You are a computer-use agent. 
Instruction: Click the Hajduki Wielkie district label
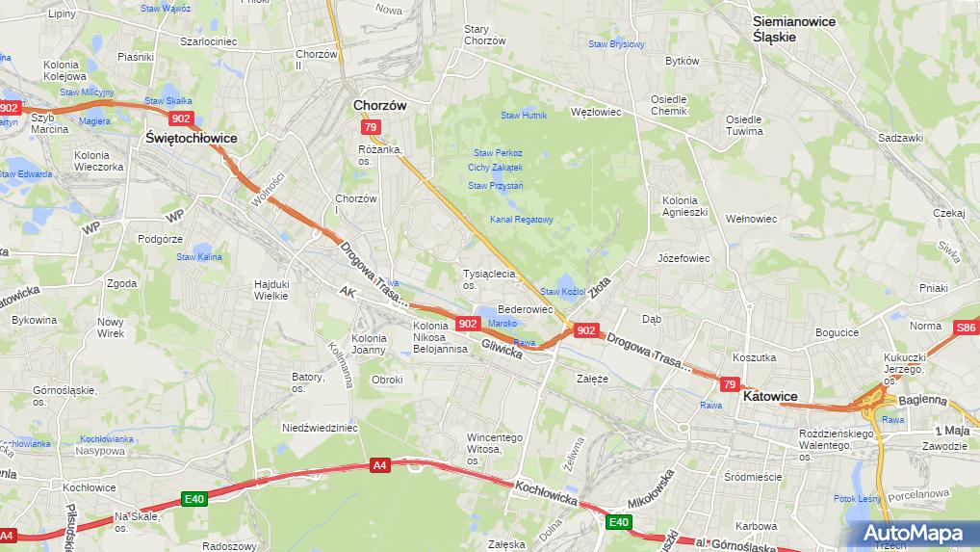click(x=271, y=290)
